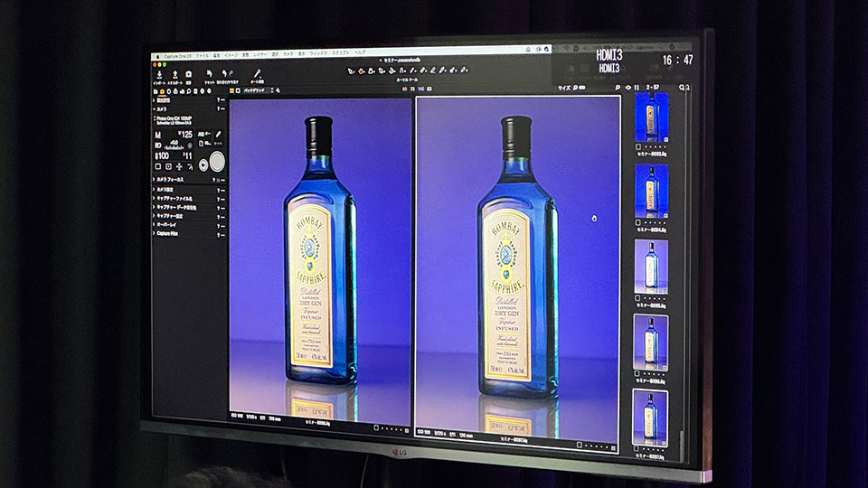Open the Capture One 20 application menu
The width and height of the screenshot is (868, 488).
(x=177, y=56)
